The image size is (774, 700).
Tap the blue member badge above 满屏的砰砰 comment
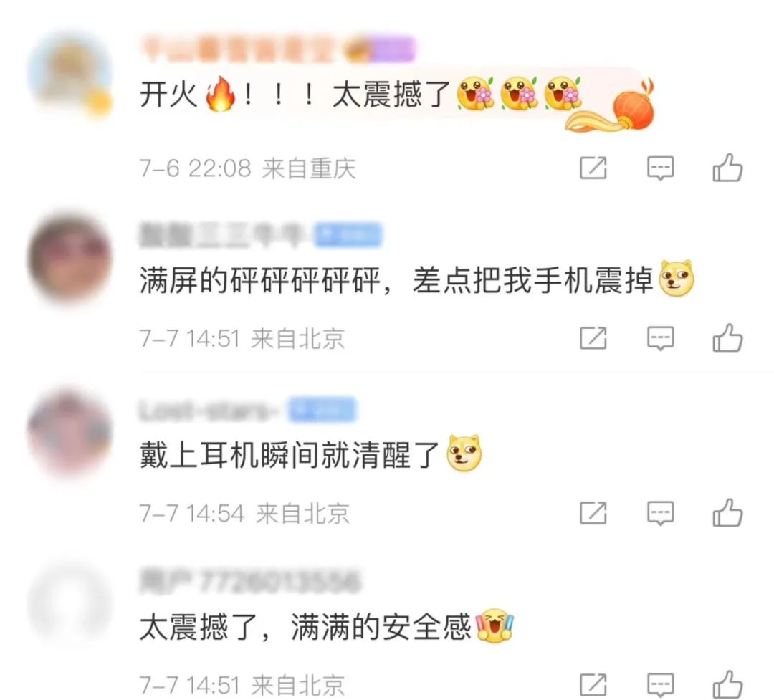(348, 235)
